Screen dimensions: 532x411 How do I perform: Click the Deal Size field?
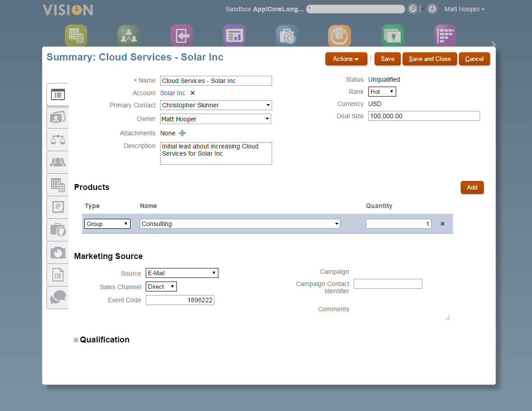click(x=424, y=116)
